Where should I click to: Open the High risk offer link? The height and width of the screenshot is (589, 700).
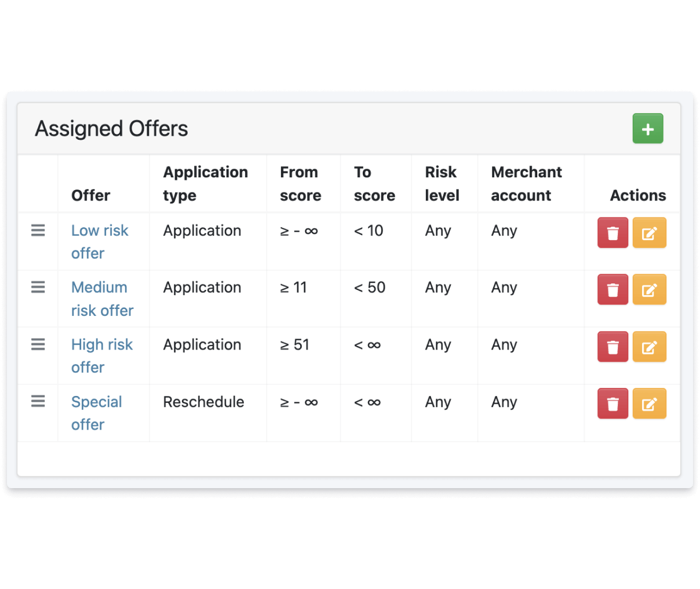click(x=102, y=356)
